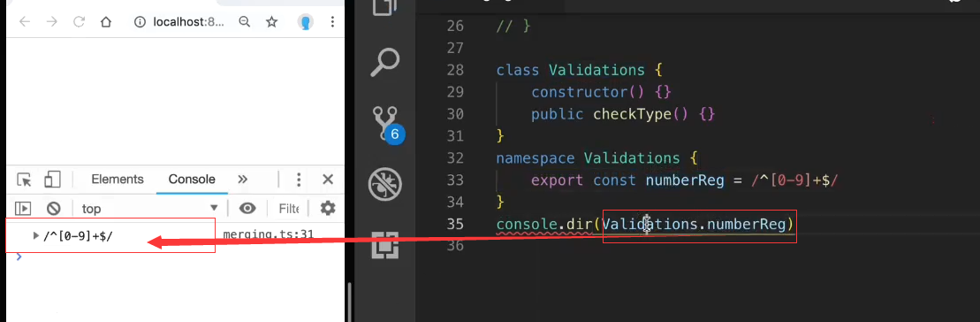Click the namespace keyword
Screen dimensions: 980x322
(x=536, y=157)
